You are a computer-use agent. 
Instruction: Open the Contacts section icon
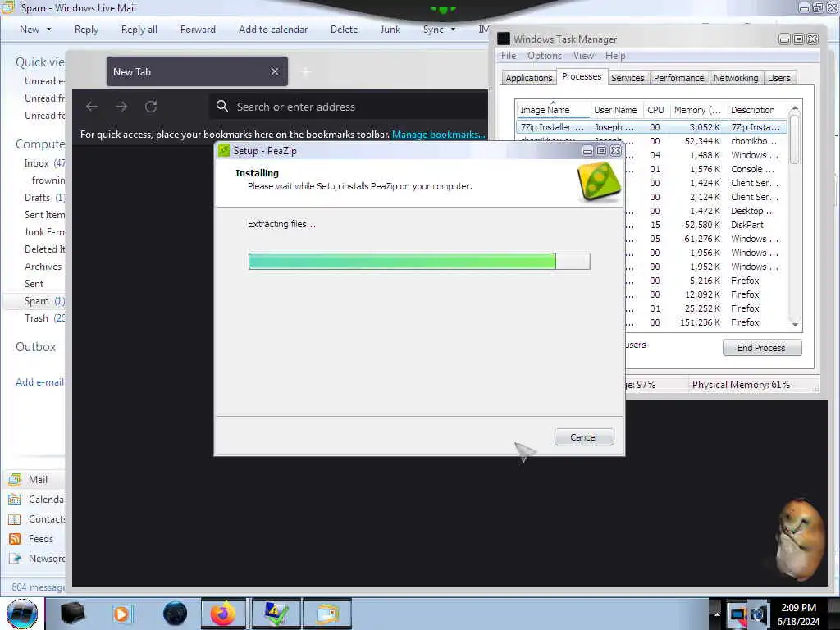[x=15, y=519]
